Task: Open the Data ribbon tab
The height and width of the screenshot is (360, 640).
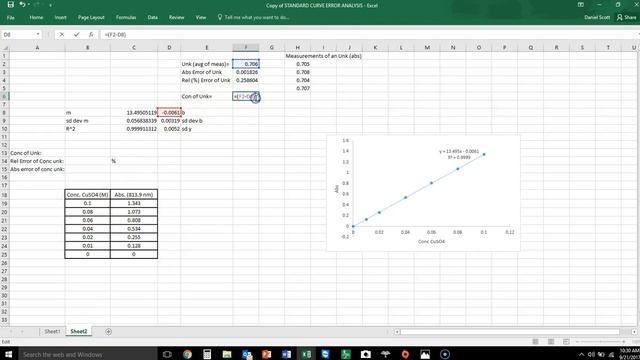Action: 153,18
